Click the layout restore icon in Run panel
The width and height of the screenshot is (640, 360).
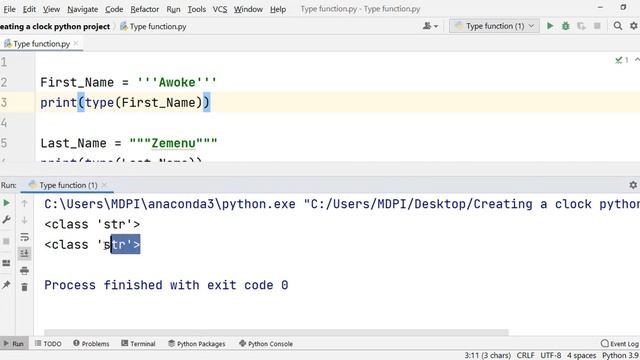coord(7,263)
